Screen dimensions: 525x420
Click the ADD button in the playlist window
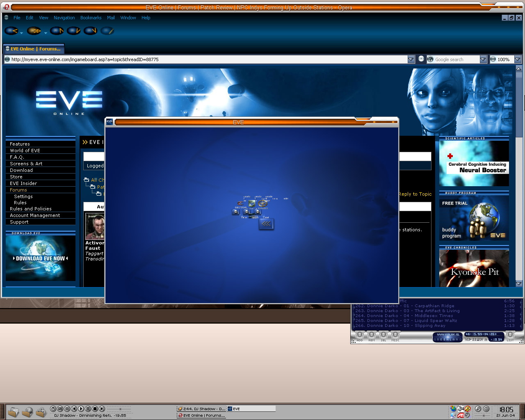click(x=360, y=336)
